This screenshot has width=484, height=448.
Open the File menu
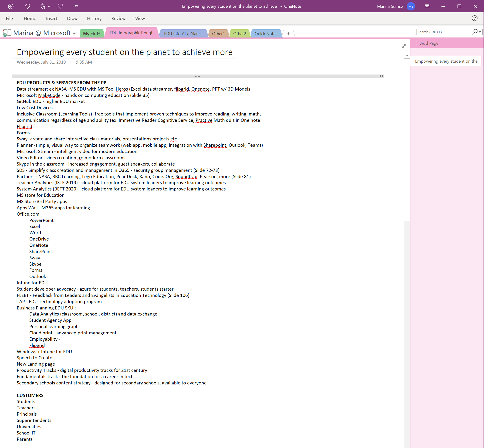pyautogui.click(x=9, y=18)
